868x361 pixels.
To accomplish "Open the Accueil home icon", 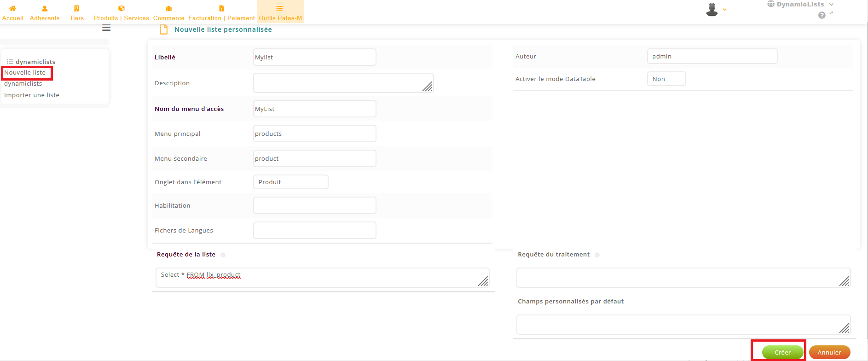I will tap(12, 8).
